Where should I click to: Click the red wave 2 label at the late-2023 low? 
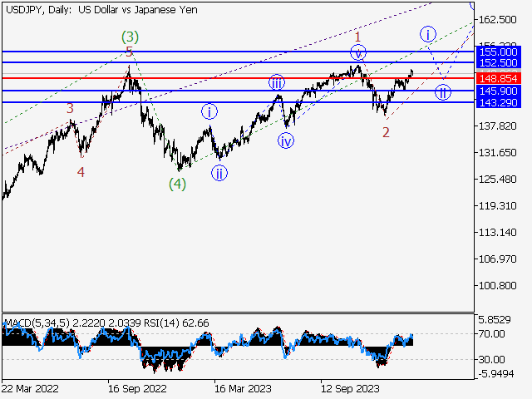tap(386, 133)
